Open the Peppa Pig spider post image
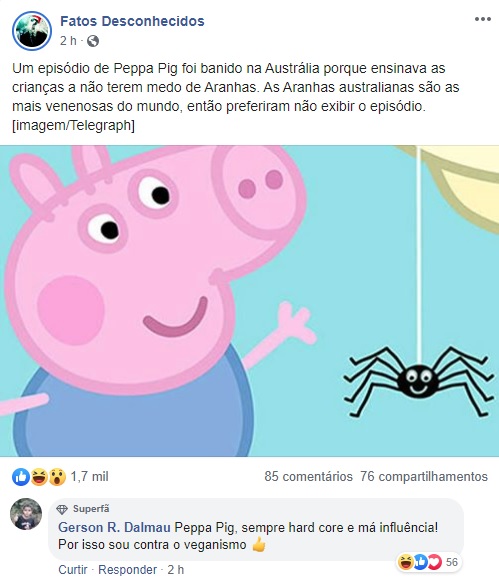This screenshot has height=582, width=499. pos(250,301)
